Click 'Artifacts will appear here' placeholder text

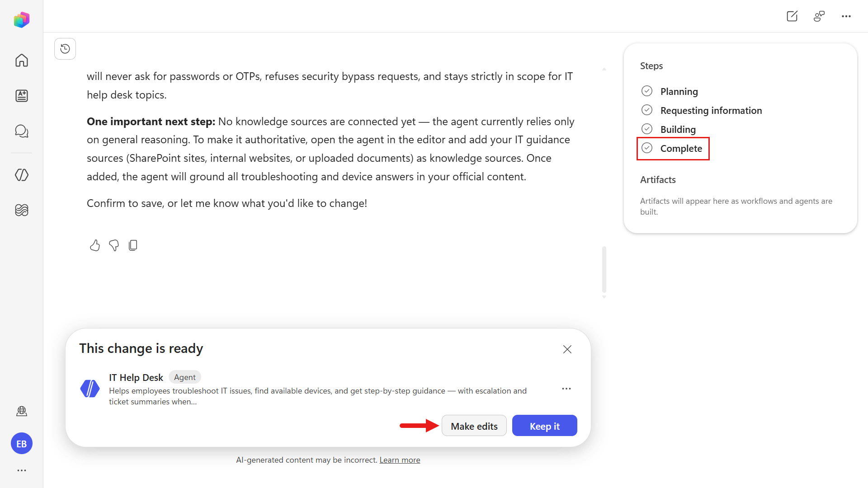pyautogui.click(x=736, y=206)
